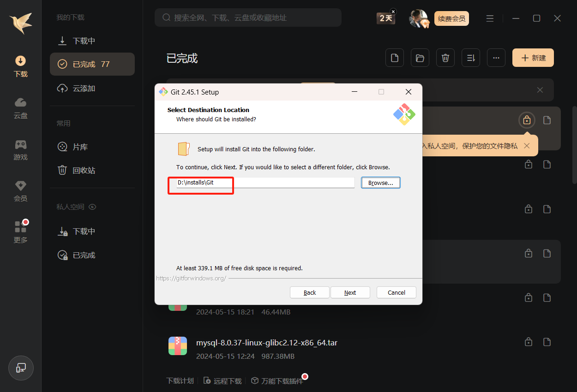577x392 pixels.
Task: Open 远程下载 remote download
Action: (222, 381)
